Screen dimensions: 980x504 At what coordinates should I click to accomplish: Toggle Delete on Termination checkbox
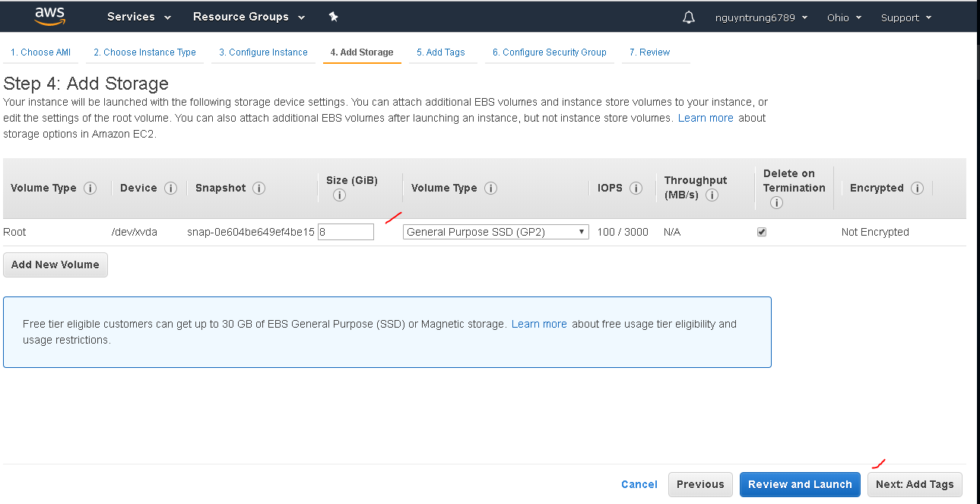click(762, 232)
